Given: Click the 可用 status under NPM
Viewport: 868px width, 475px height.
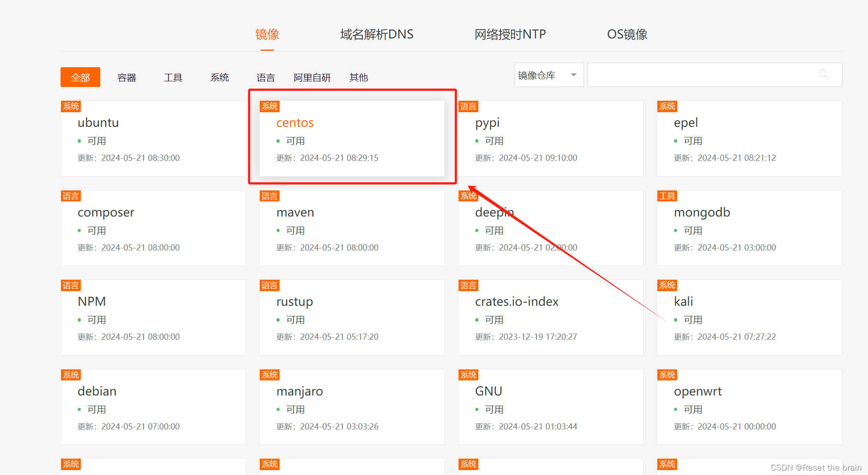Looking at the screenshot, I should 97,320.
